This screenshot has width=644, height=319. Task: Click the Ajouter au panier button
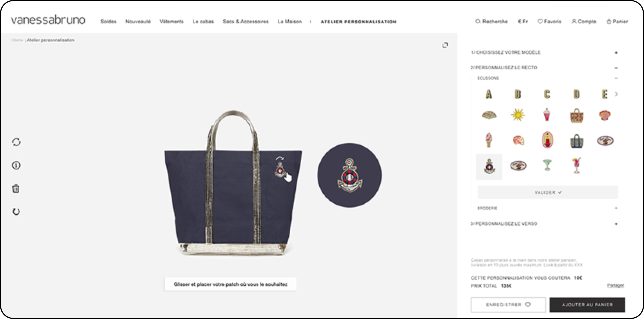587,305
